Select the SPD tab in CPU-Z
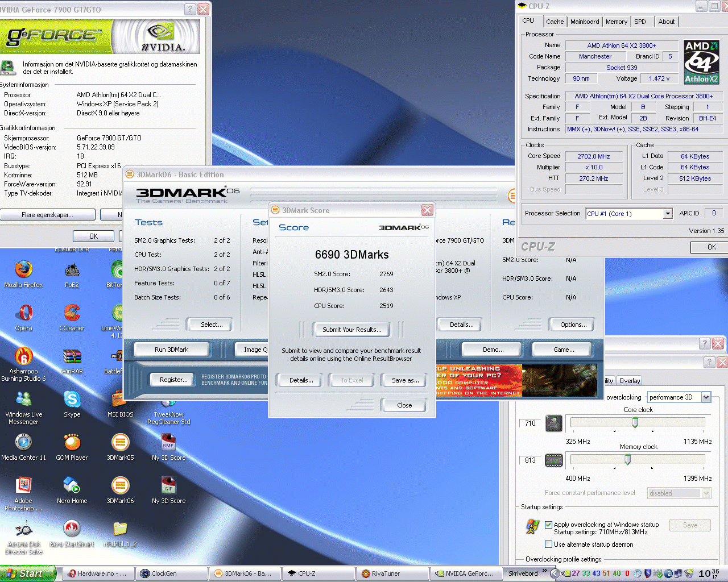This screenshot has width=728, height=582. coord(640,22)
